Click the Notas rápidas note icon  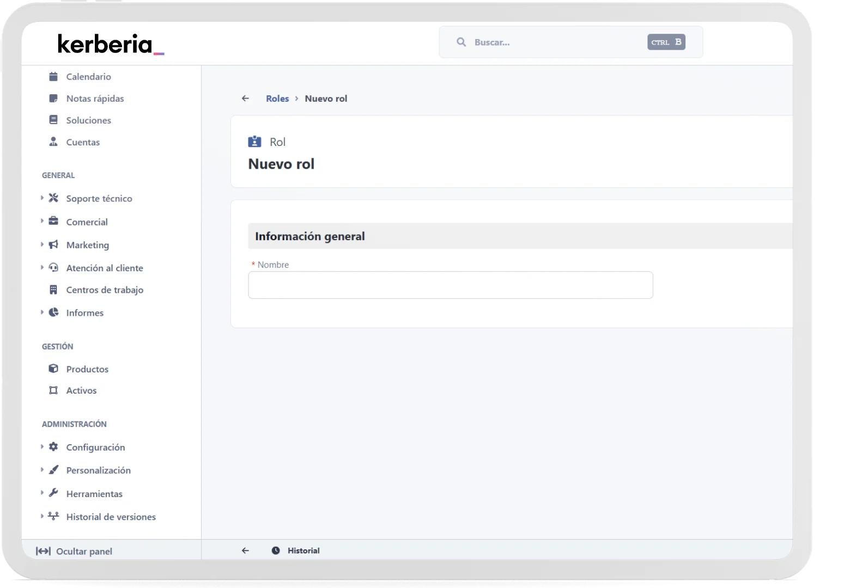pos(53,99)
